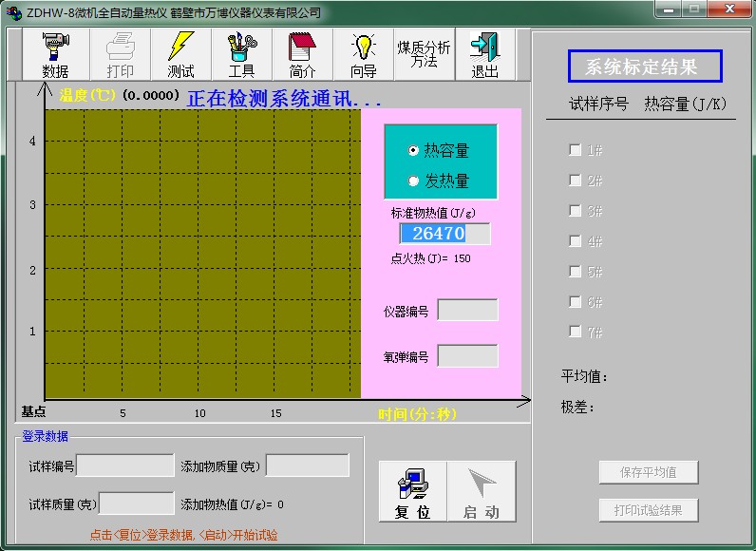Enable the 7# sample checkbox
Screen dimensions: 756x551
pos(575,332)
